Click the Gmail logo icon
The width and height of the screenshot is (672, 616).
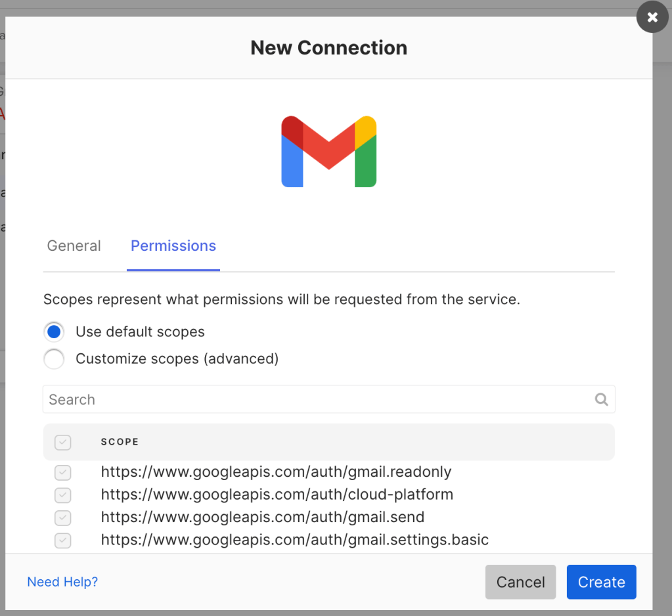tap(328, 151)
